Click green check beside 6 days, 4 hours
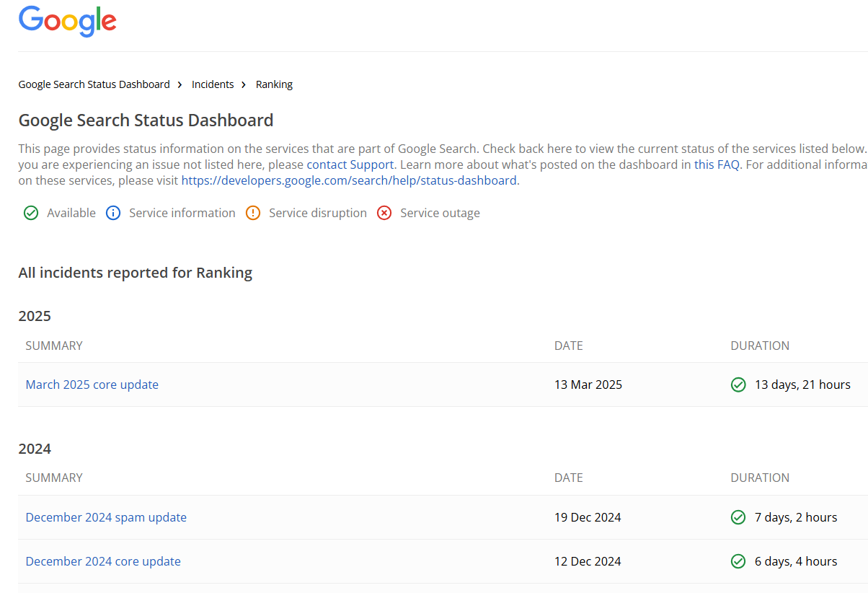Screen dimensions: 868x593 (738, 561)
